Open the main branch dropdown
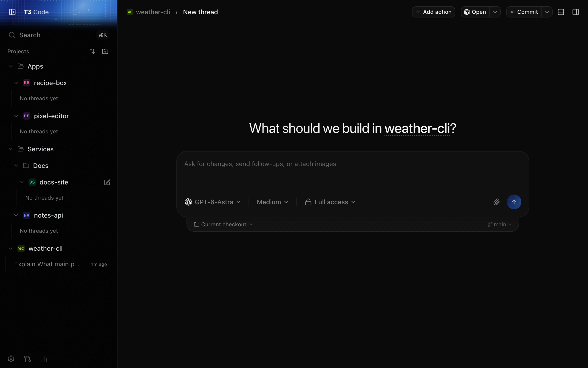The image size is (588, 368). point(500,224)
